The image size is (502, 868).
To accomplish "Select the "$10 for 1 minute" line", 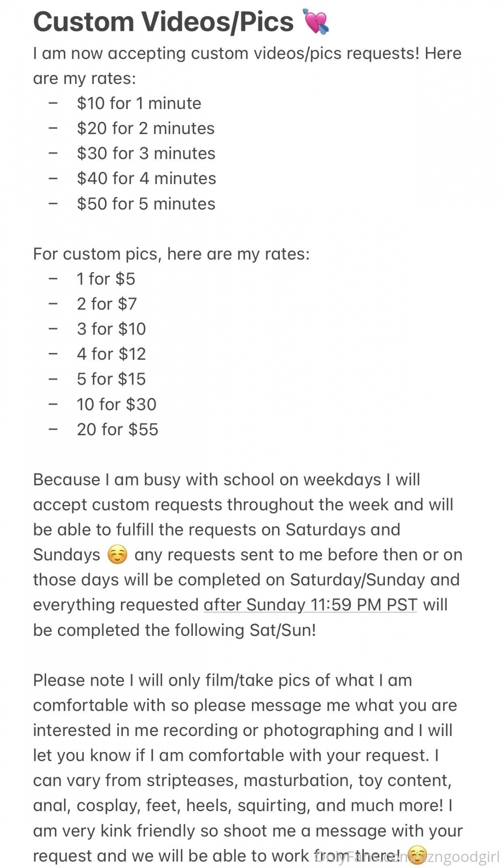I will pyautogui.click(x=139, y=103).
